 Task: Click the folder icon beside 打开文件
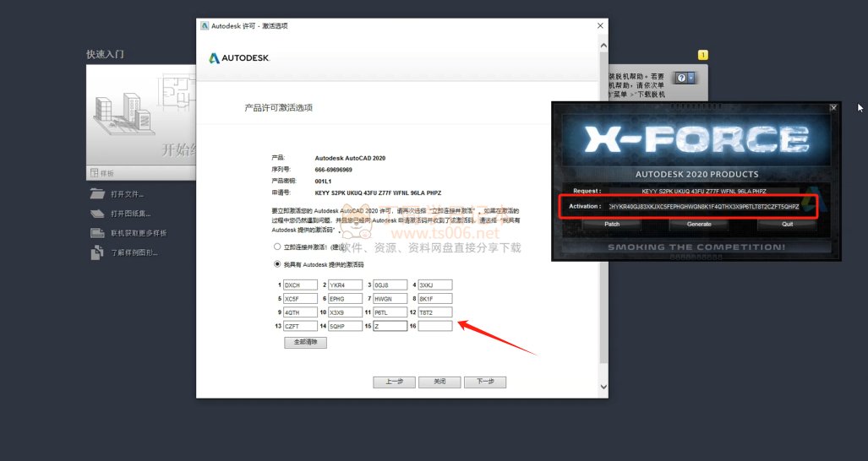[97, 193]
